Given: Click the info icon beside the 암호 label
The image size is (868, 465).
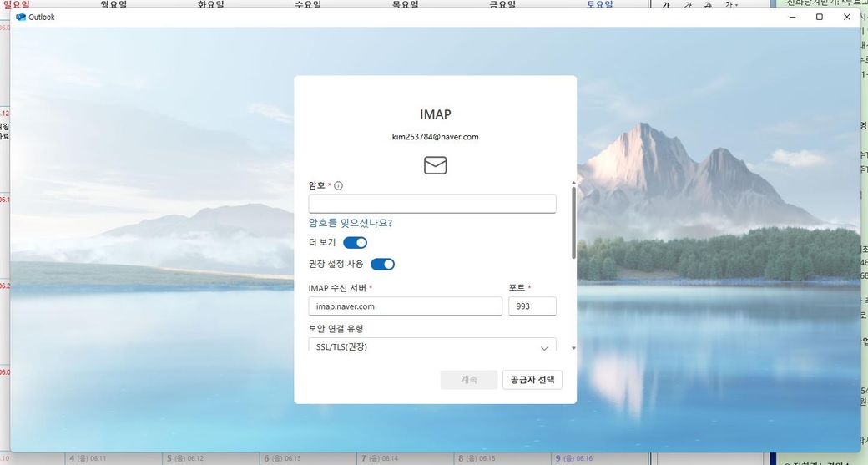Looking at the screenshot, I should click(x=339, y=186).
